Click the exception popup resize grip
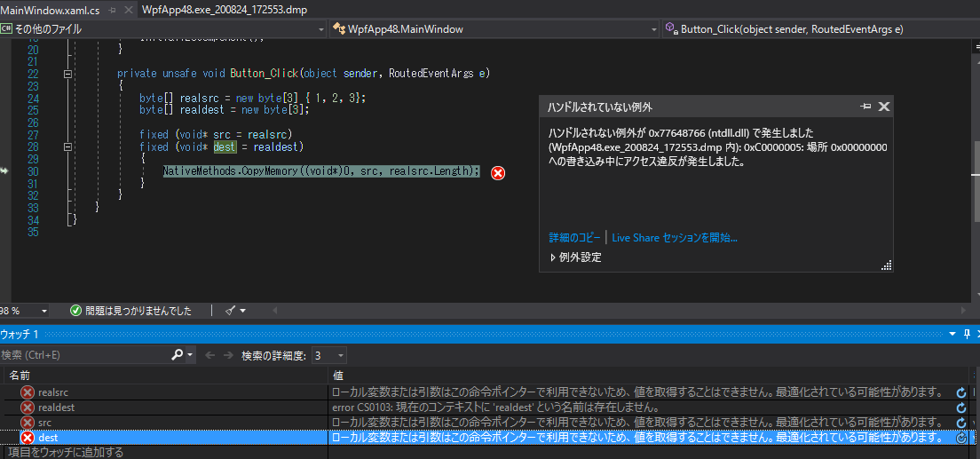Screen dimensions: 980x459 886,265
